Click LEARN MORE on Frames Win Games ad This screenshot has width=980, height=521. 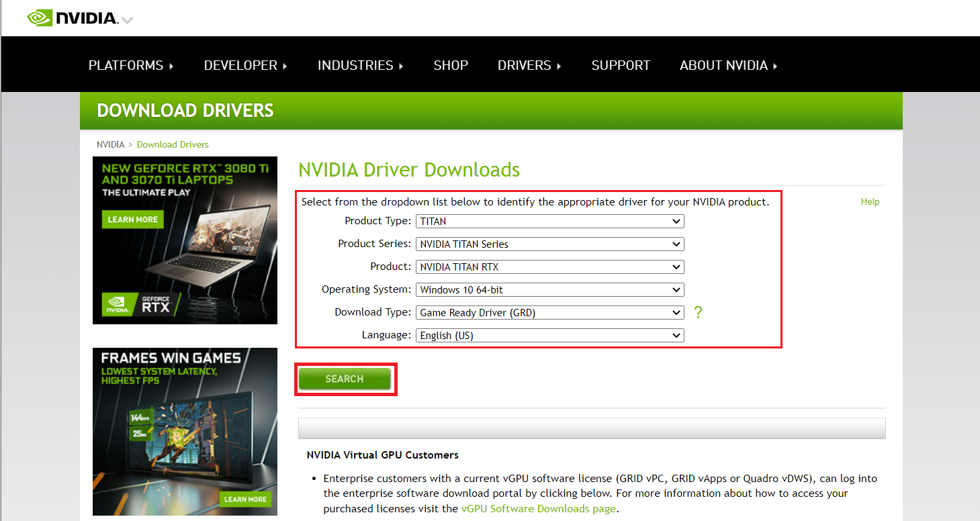click(x=245, y=499)
